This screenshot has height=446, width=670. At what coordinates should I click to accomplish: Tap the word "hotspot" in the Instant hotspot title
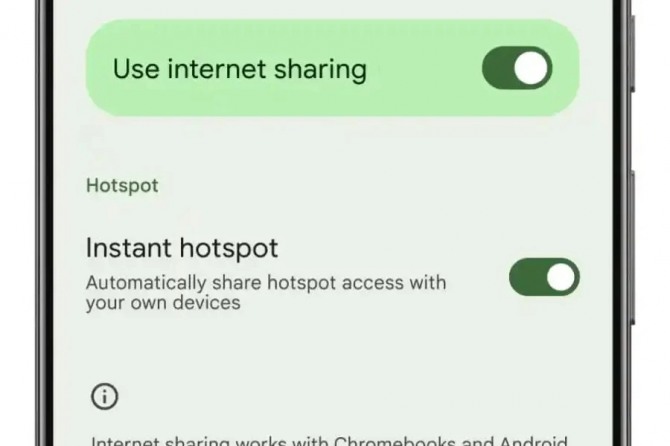coord(229,249)
